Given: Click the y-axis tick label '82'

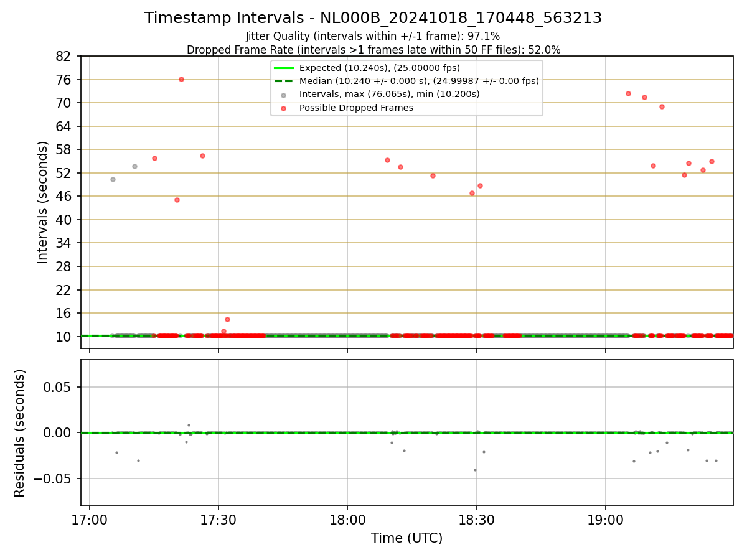Looking at the screenshot, I should (64, 57).
